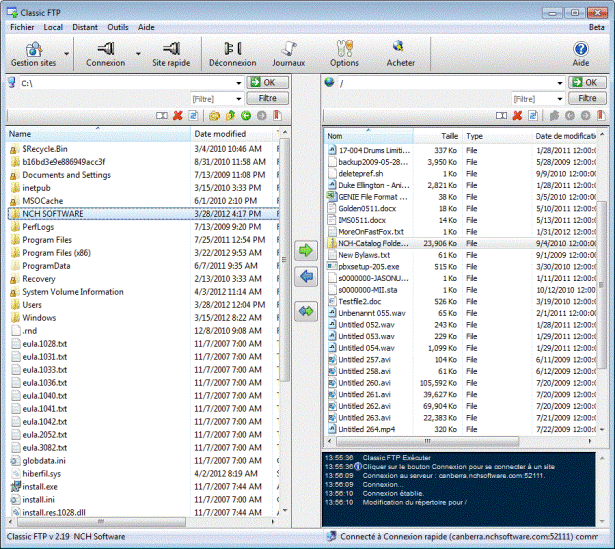Go up one folder in local pane
Viewport: 615px width, 549px height.
[x=230, y=115]
